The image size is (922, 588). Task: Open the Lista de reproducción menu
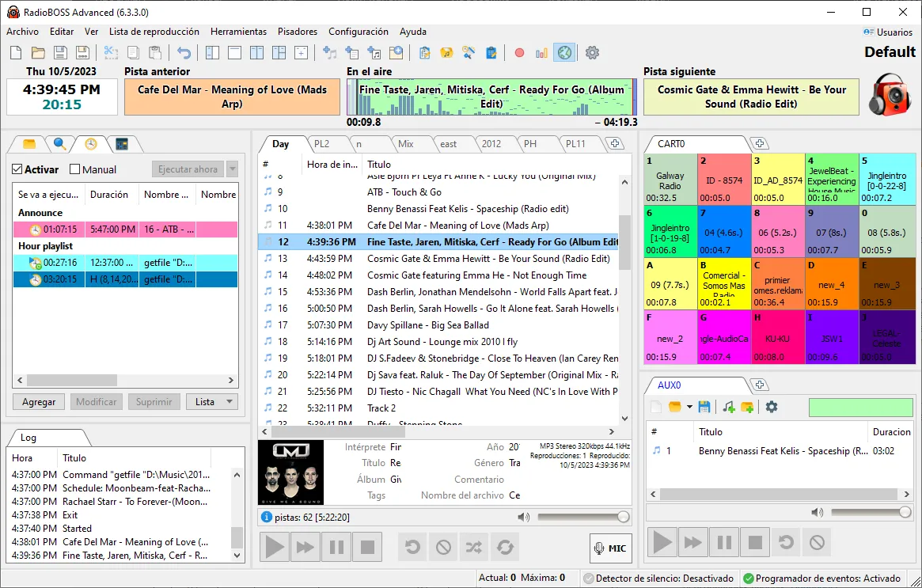[154, 32]
